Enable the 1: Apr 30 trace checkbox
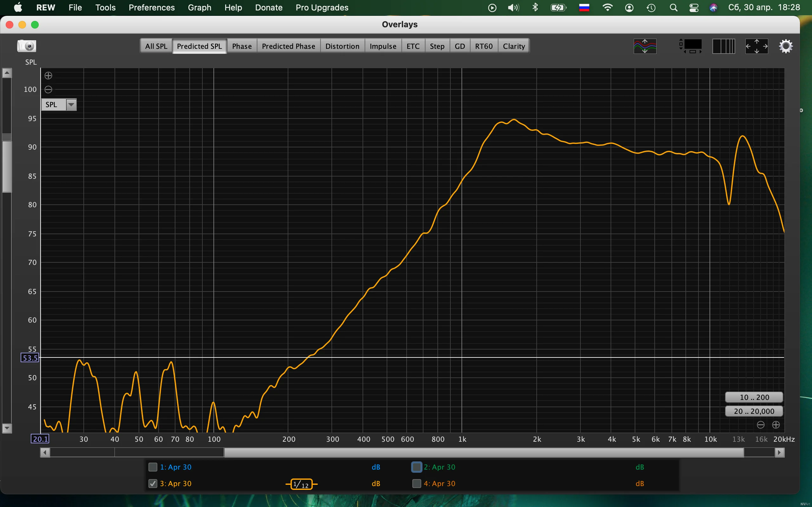812x507 pixels. coord(153,467)
